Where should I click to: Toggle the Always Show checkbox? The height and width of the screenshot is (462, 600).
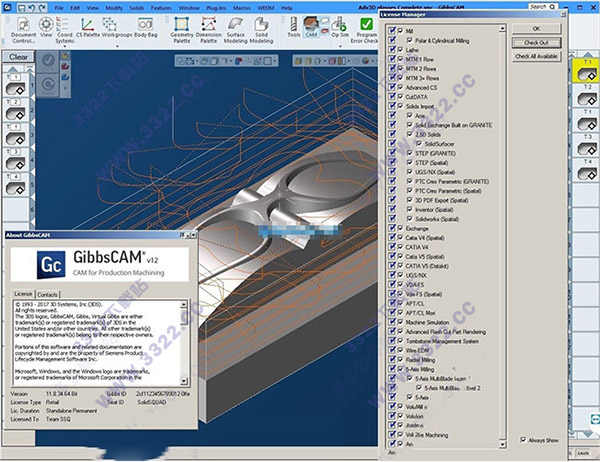pyautogui.click(x=525, y=438)
